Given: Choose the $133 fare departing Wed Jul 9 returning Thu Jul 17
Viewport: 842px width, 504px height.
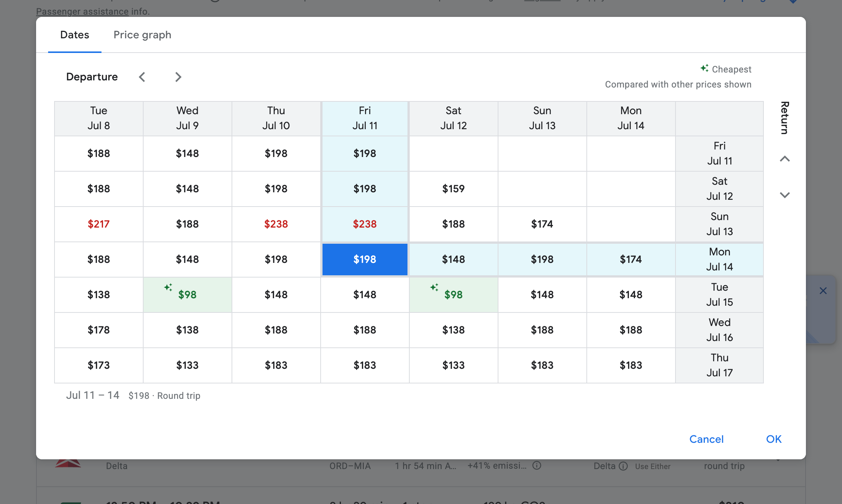Looking at the screenshot, I should (187, 365).
